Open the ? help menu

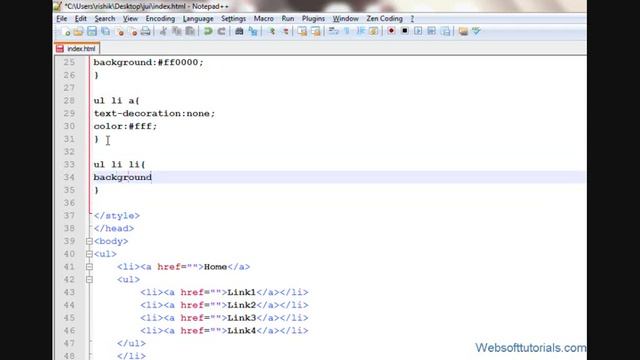412,18
